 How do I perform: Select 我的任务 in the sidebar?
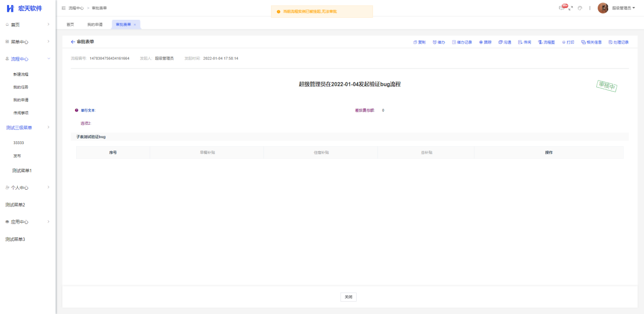tap(21, 87)
